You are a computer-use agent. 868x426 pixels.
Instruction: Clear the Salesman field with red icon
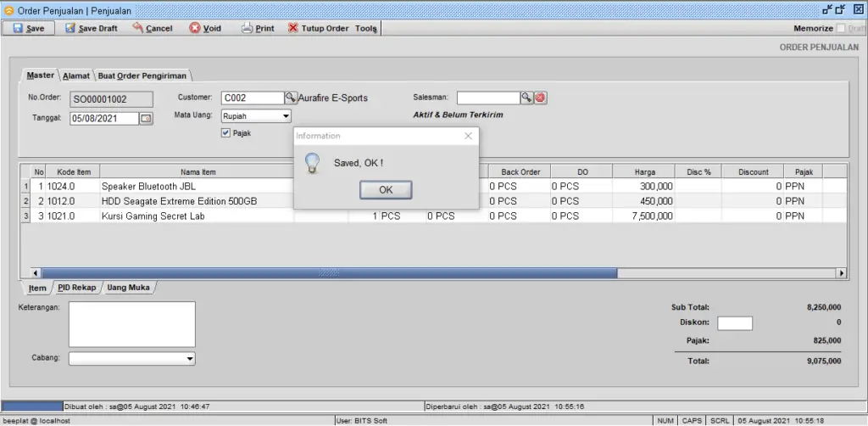(540, 98)
